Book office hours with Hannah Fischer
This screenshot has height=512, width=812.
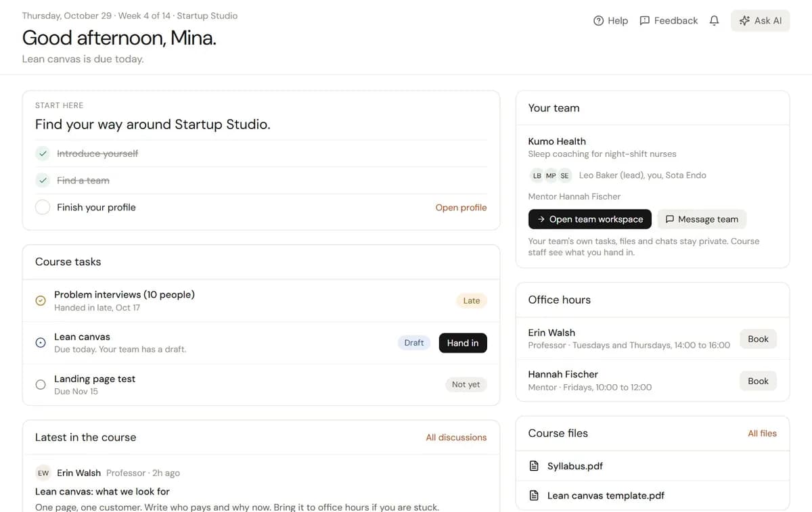pos(758,381)
